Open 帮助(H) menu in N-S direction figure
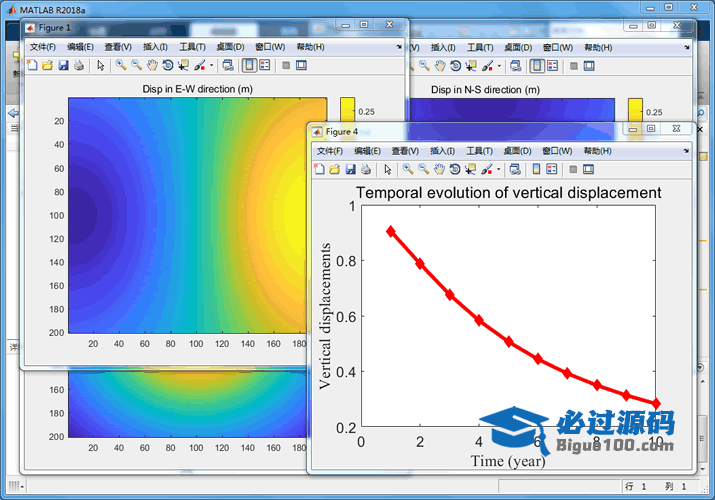The width and height of the screenshot is (715, 500). pyautogui.click(x=598, y=47)
